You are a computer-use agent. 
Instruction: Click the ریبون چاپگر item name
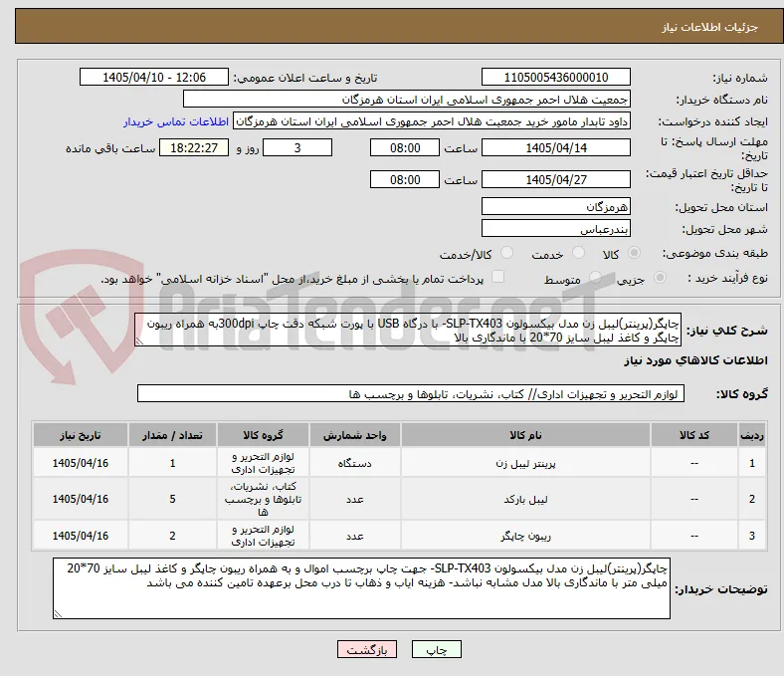(525, 536)
